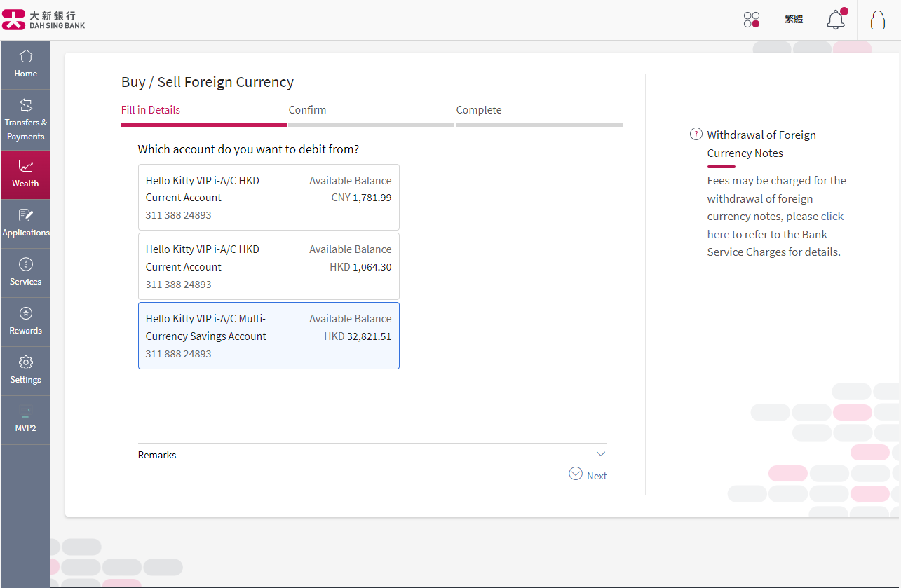Click the Next circle arrow icon

coord(576,474)
